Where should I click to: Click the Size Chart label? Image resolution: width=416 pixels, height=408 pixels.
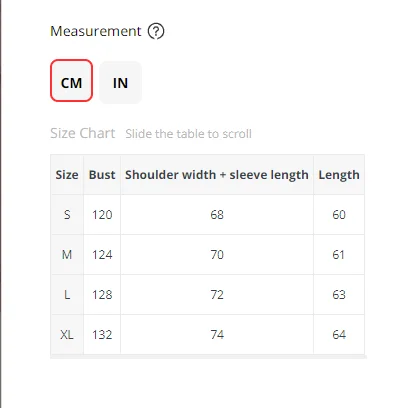tap(83, 133)
